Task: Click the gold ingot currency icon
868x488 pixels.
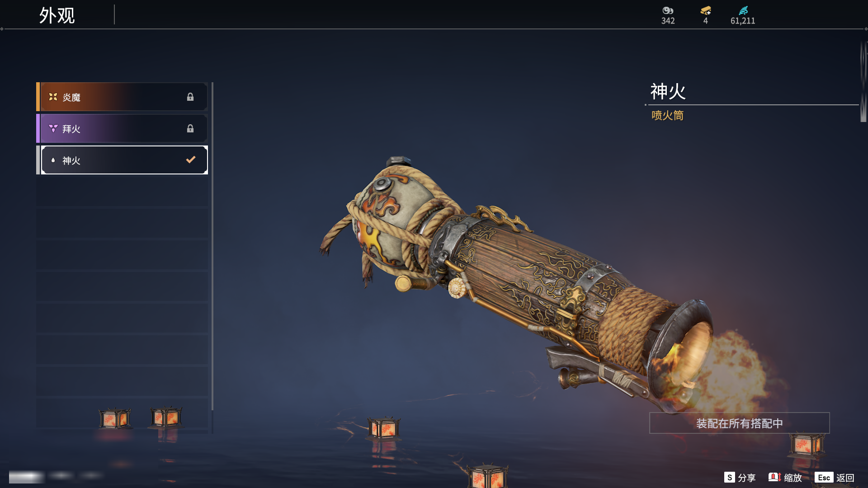Action: 705,10
